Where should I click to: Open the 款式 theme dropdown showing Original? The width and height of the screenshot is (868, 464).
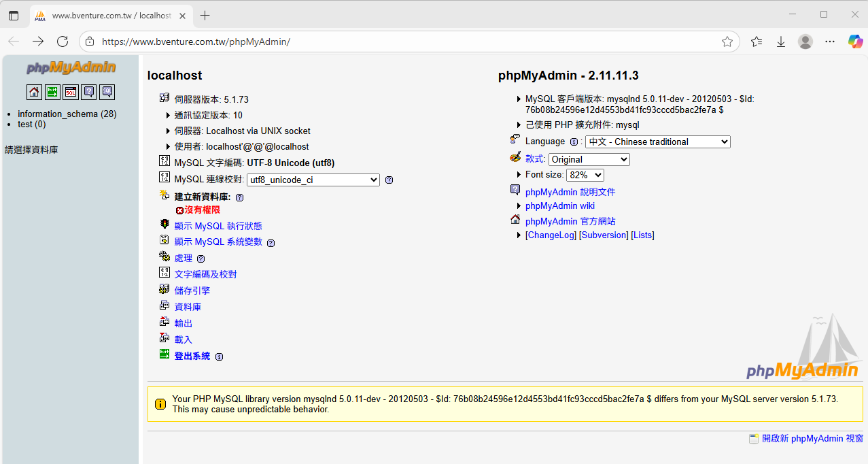[x=589, y=159]
